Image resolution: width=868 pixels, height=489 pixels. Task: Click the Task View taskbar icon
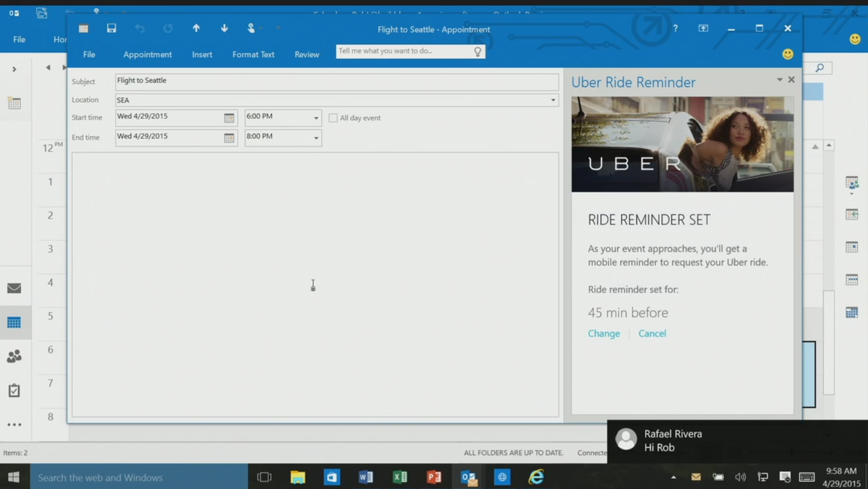(x=264, y=477)
